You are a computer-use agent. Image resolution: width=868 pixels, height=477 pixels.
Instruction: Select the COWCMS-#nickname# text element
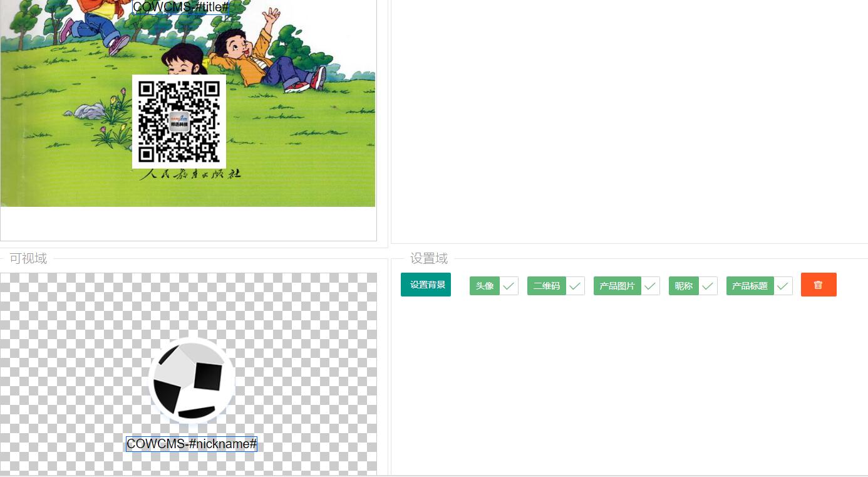tap(192, 444)
